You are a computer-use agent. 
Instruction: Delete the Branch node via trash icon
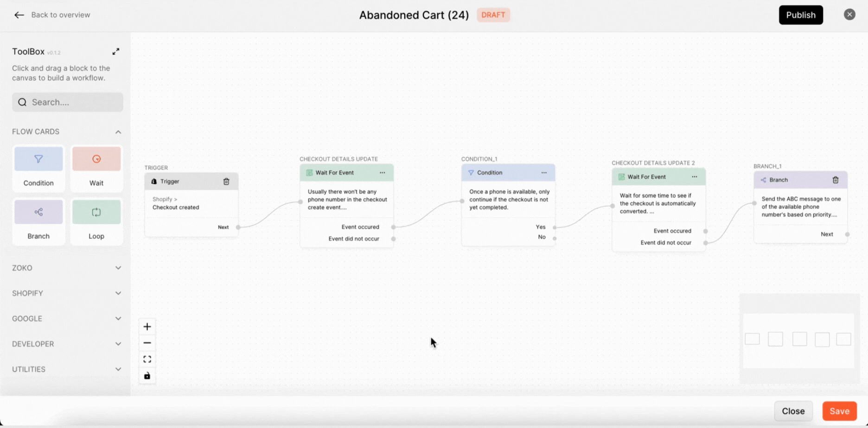[835, 180]
